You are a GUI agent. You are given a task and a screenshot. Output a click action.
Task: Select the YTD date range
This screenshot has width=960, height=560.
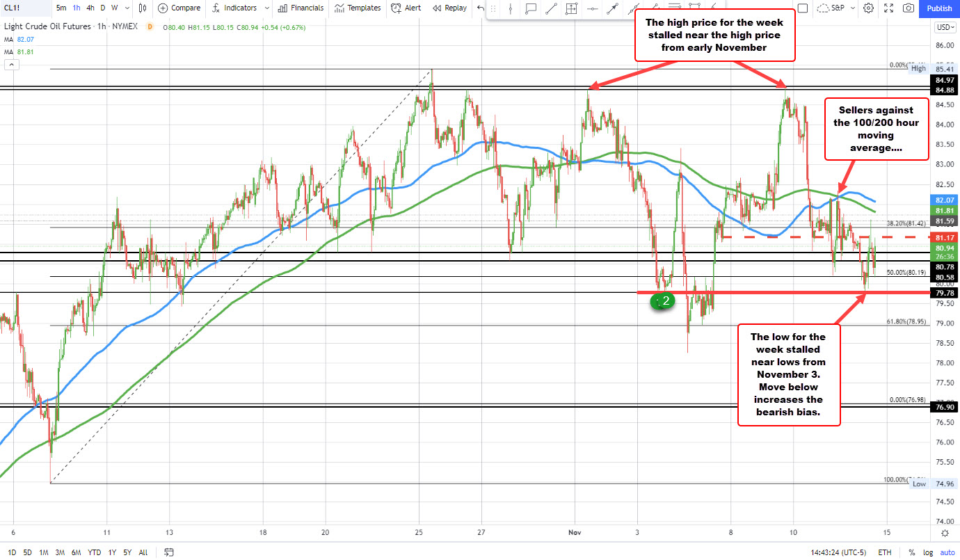95,552
